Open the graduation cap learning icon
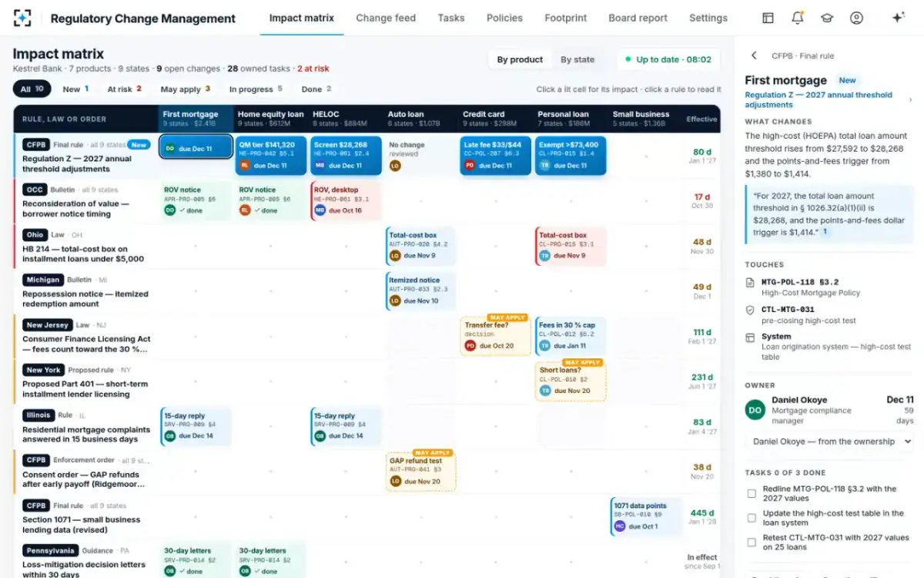Image resolution: width=924 pixels, height=578 pixels. pyautogui.click(x=826, y=18)
